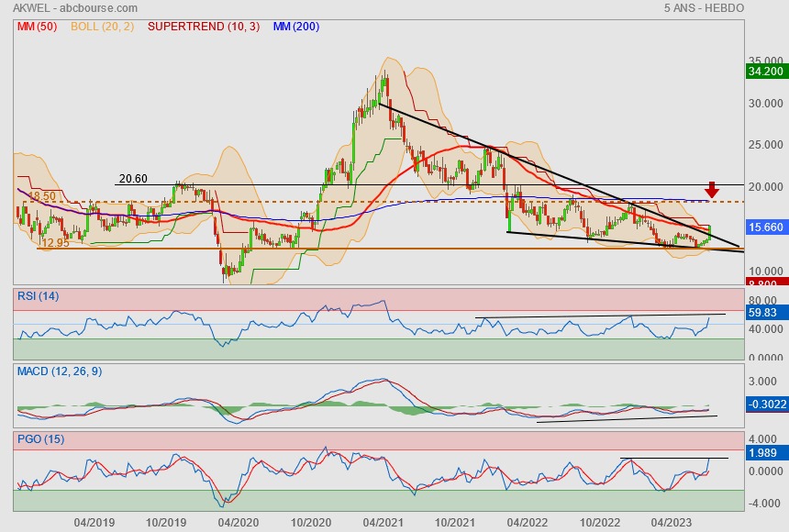The image size is (789, 532).
Task: Click the 5 ANS - HEBDO period label
Action: coord(703,8)
